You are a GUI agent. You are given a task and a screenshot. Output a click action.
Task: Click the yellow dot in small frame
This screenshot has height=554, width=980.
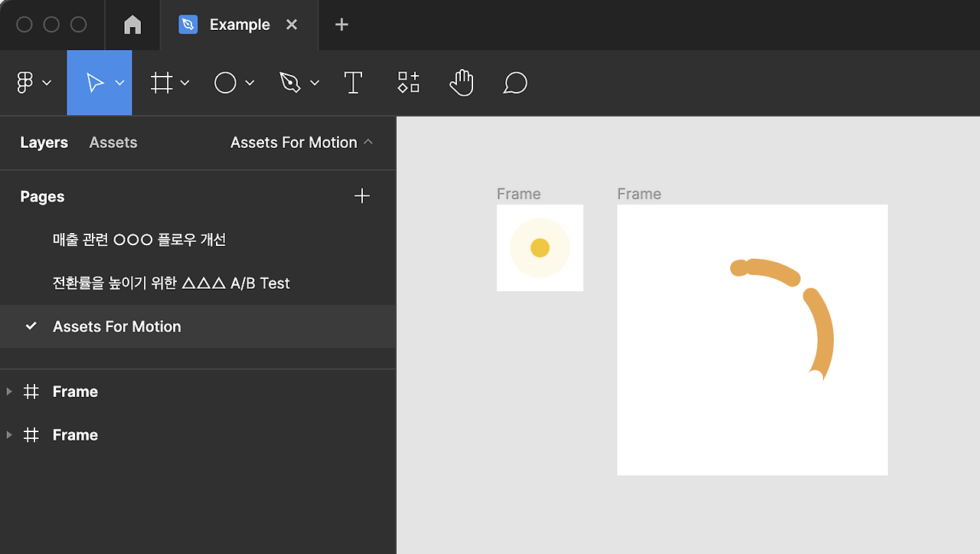(x=540, y=247)
